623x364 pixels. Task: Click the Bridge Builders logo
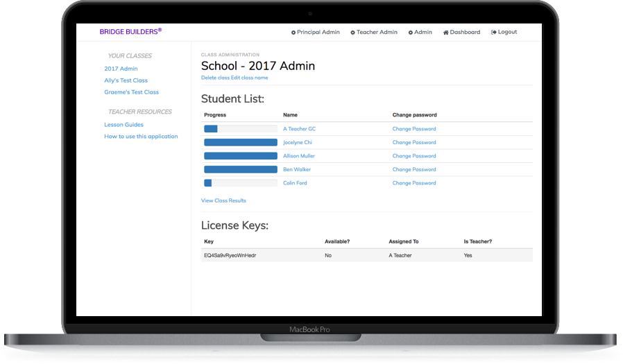click(x=130, y=31)
